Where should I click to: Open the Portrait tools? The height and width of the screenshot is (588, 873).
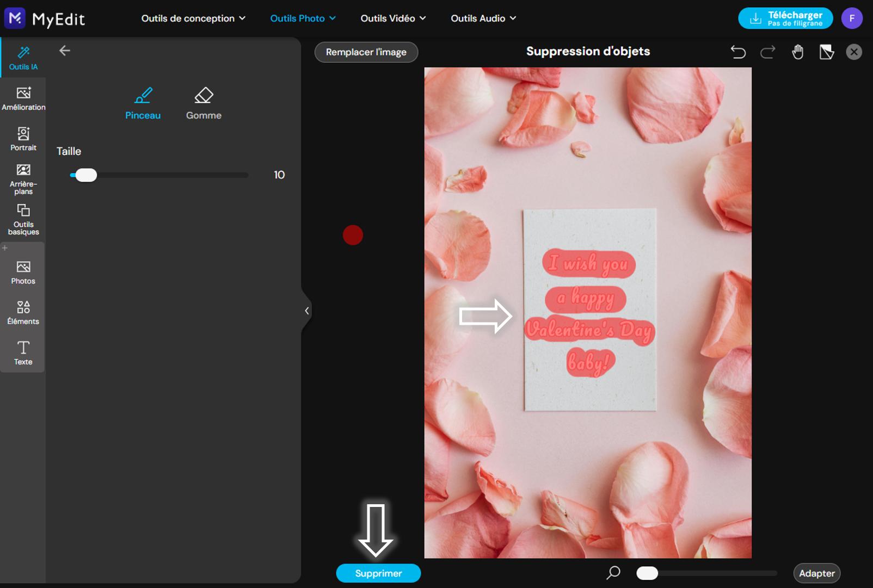pos(23,139)
